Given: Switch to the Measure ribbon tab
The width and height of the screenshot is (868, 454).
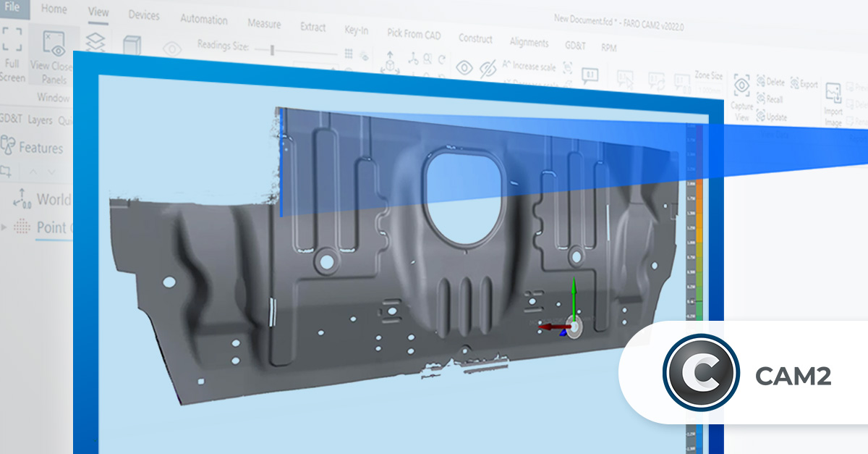Looking at the screenshot, I should 264,24.
